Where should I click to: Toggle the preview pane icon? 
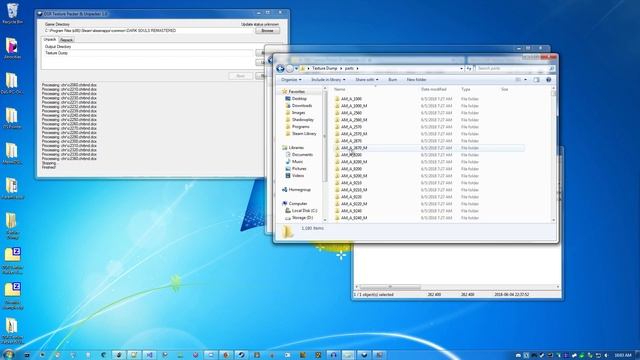536,80
